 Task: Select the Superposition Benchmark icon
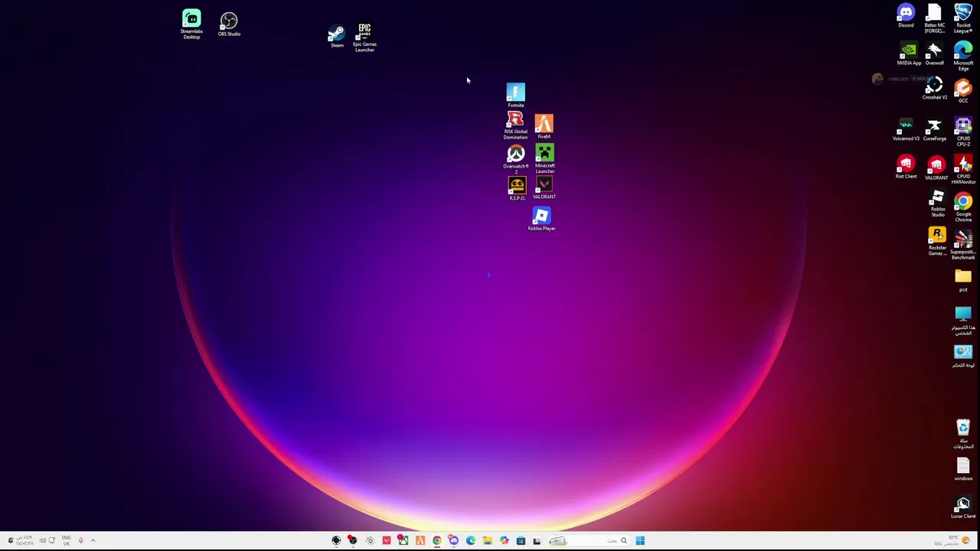pos(963,245)
